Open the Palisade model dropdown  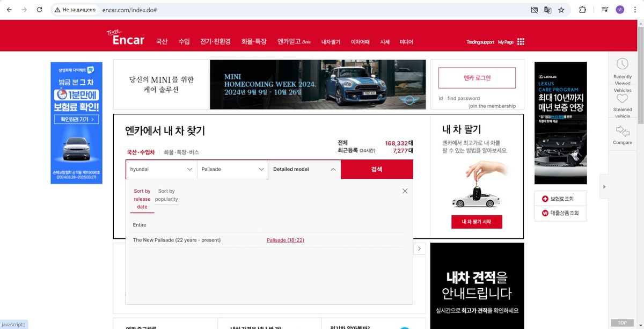click(x=233, y=169)
